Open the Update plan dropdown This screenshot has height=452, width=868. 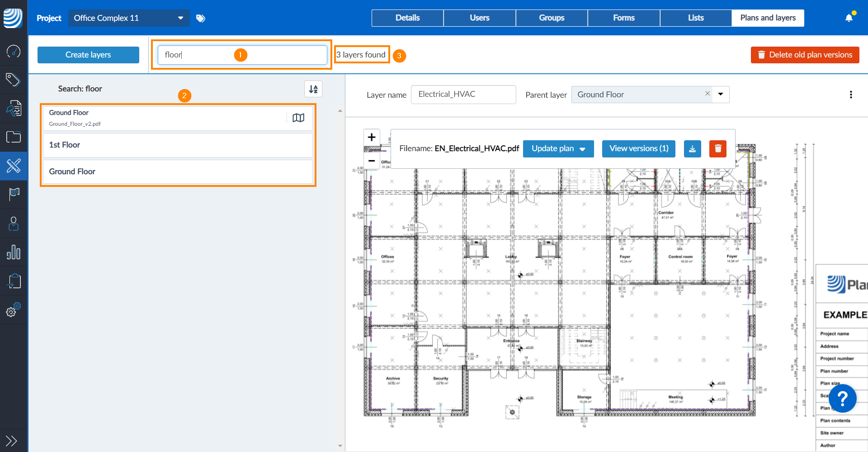558,149
